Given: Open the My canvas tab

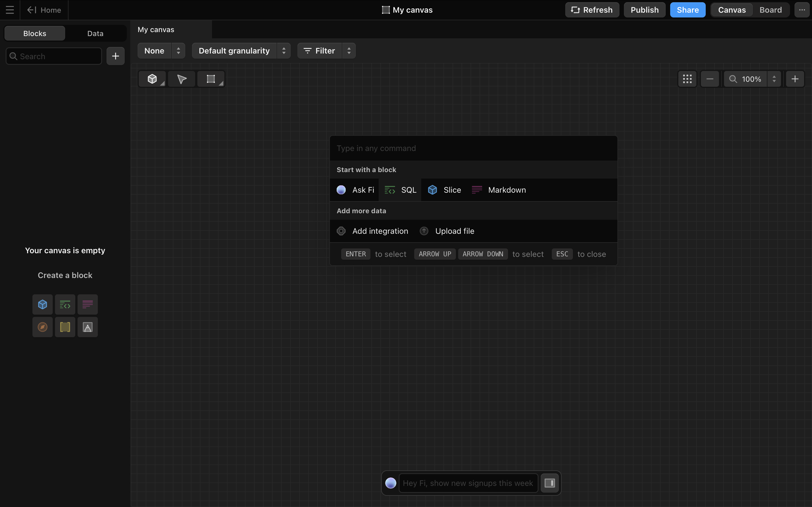Looking at the screenshot, I should pos(156,30).
